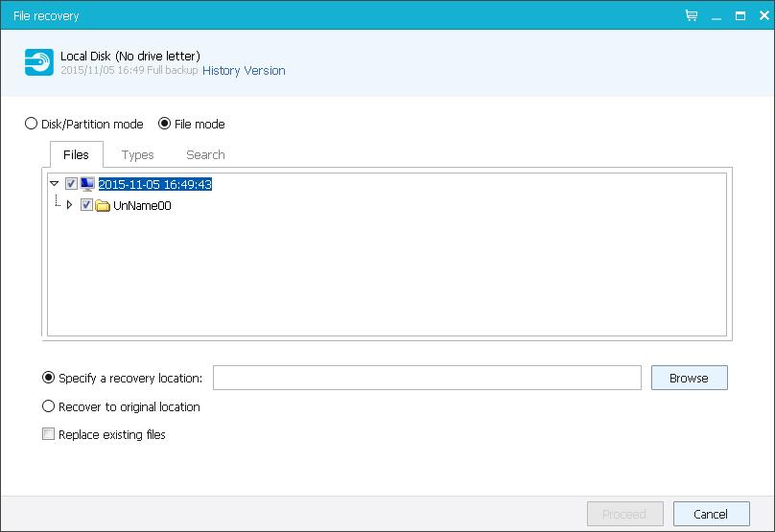This screenshot has width=775, height=532.
Task: Switch to the Search tab
Action: click(205, 154)
